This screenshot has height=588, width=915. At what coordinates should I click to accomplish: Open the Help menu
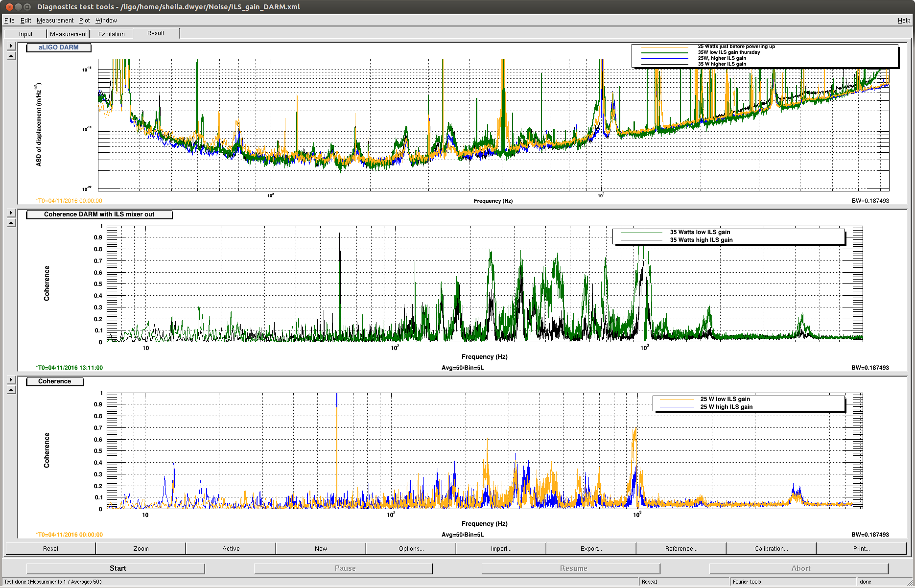904,21
